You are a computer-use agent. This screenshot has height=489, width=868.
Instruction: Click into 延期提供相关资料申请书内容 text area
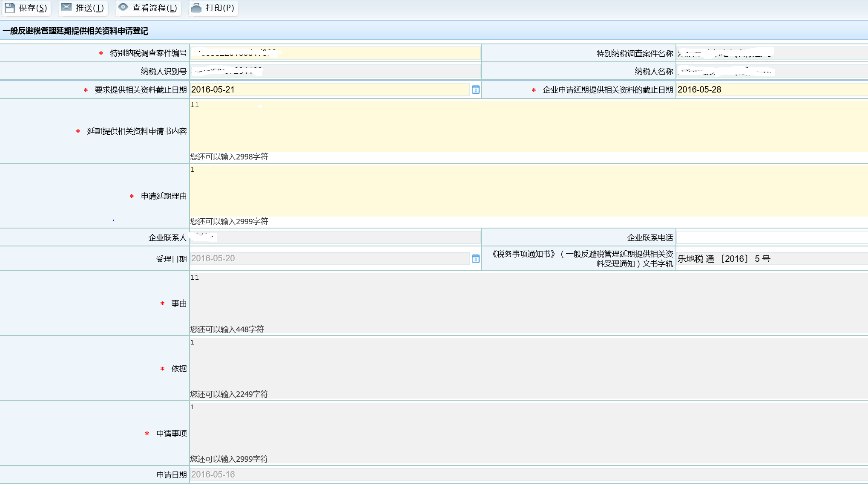tap(529, 126)
